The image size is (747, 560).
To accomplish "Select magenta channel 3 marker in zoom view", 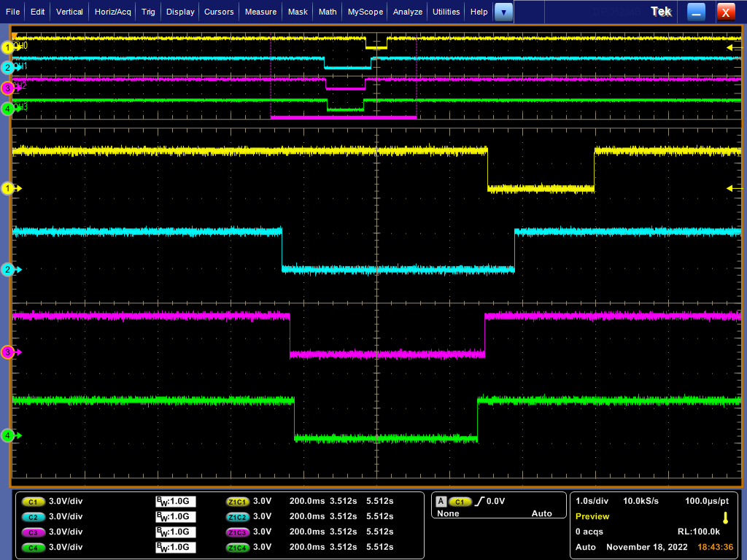I will tap(9, 352).
